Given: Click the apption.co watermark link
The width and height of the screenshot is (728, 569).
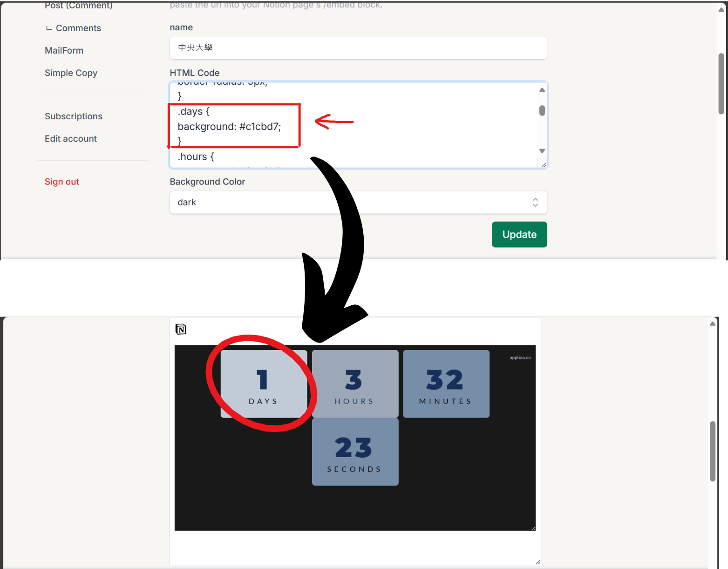Looking at the screenshot, I should (x=520, y=357).
